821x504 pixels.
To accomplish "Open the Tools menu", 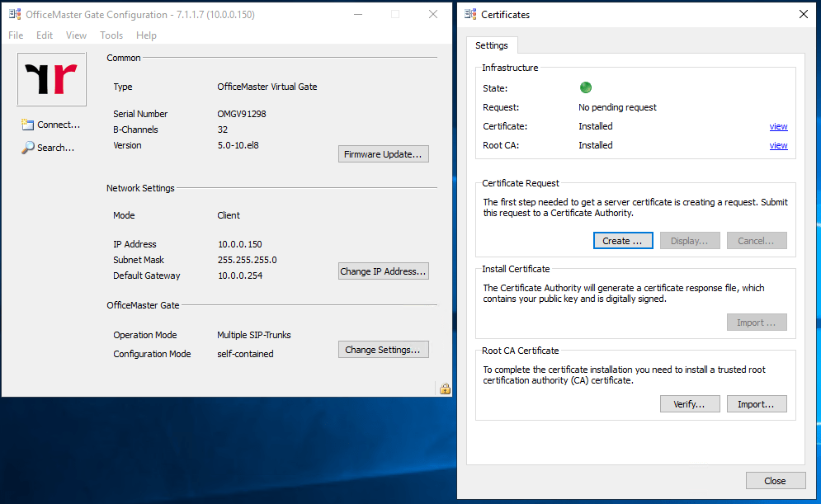I will pyautogui.click(x=111, y=35).
